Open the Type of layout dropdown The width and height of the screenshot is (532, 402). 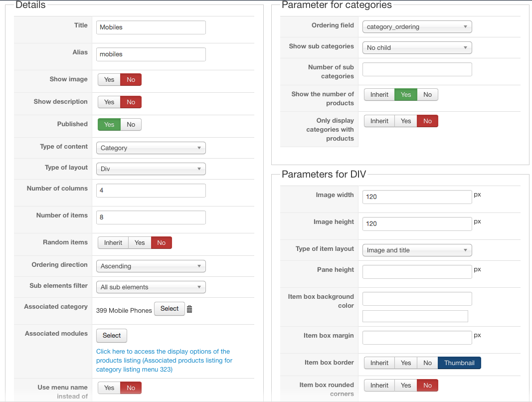click(151, 169)
